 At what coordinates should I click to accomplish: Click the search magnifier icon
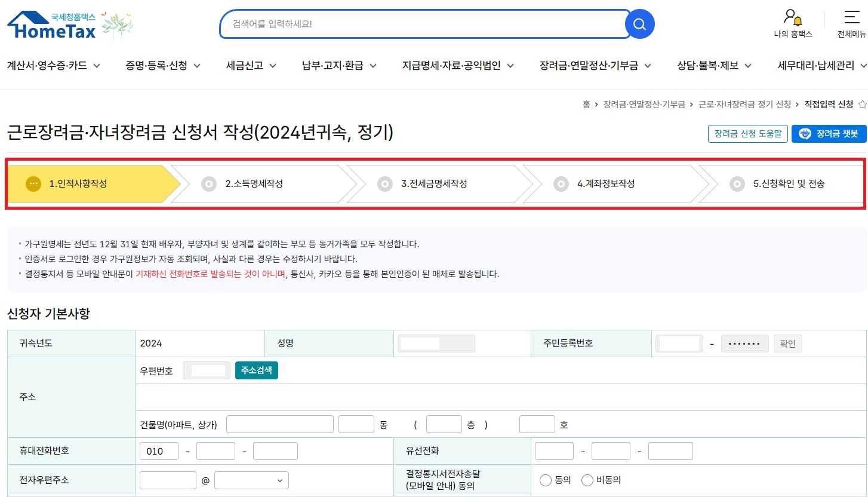coord(639,24)
